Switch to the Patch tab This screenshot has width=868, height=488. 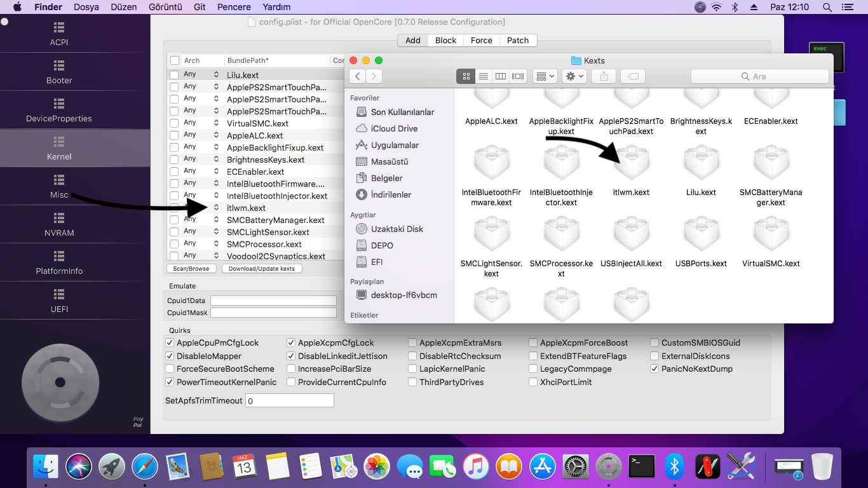click(x=517, y=40)
